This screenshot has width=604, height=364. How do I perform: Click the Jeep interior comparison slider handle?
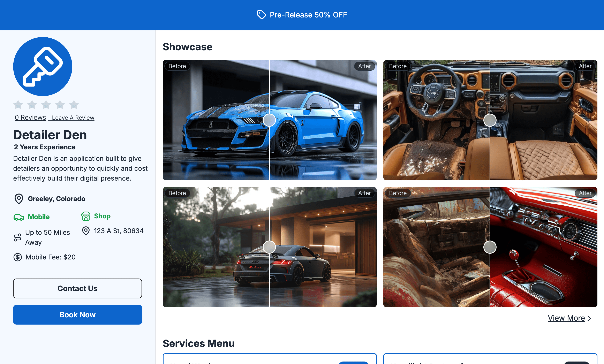coord(490,120)
